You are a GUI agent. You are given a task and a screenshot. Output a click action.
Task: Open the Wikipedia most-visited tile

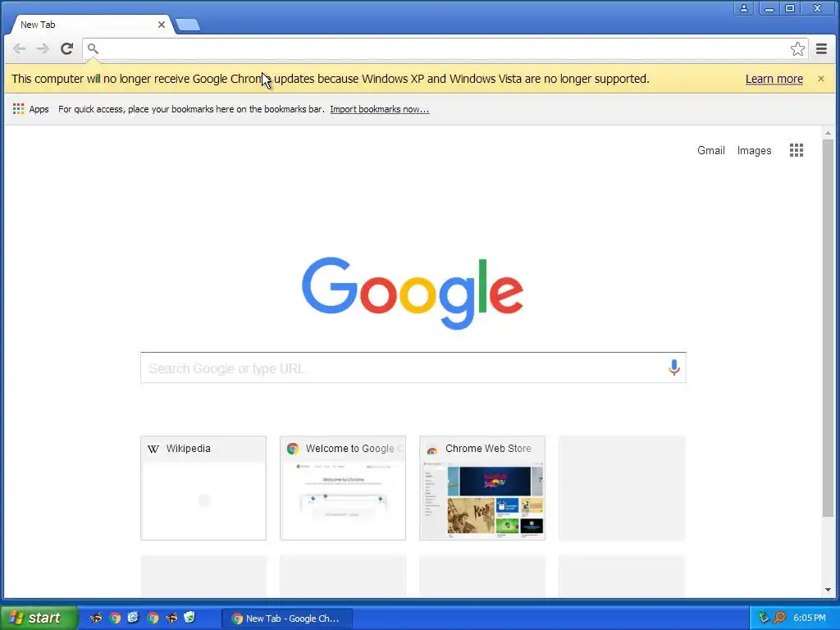[x=203, y=488]
